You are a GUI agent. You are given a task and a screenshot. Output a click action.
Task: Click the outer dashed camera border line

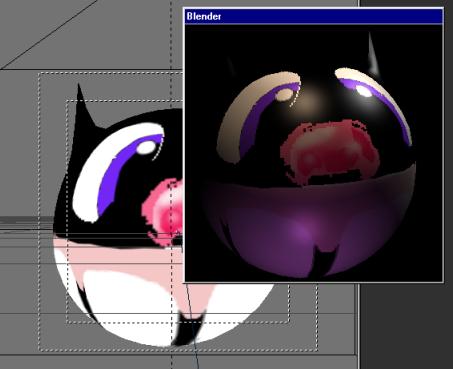click(39, 213)
